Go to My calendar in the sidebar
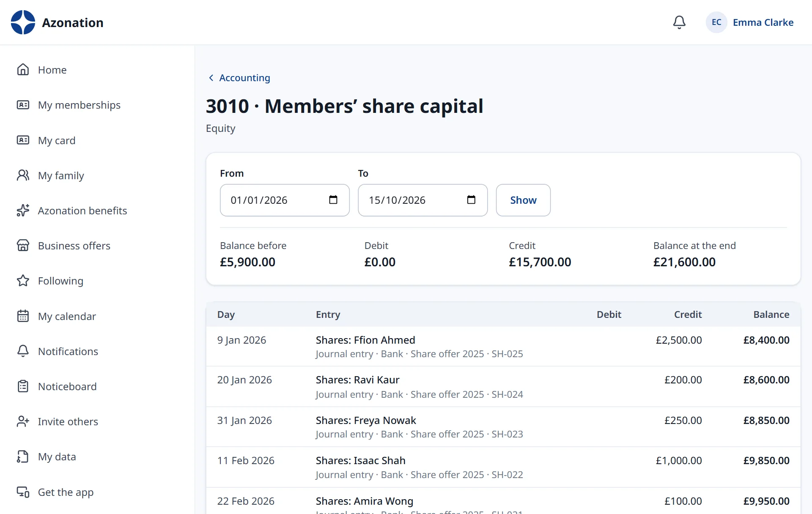Viewport: 812px width, 514px height. 67,316
